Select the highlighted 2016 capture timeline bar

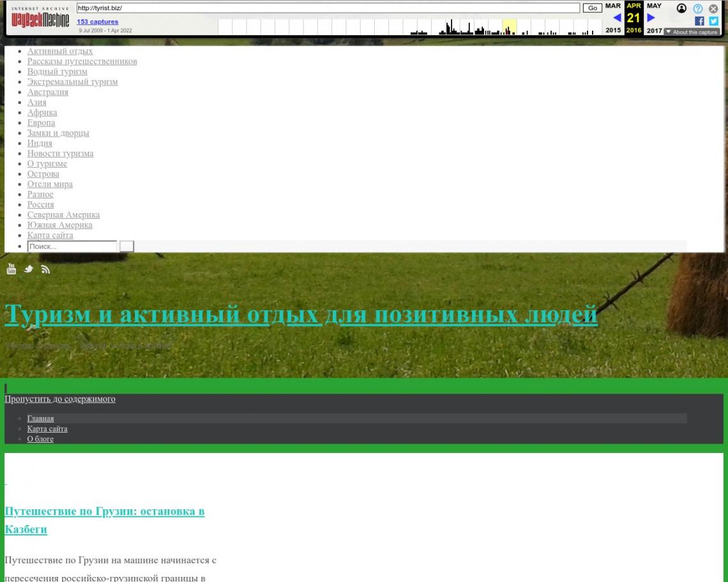[x=509, y=28]
